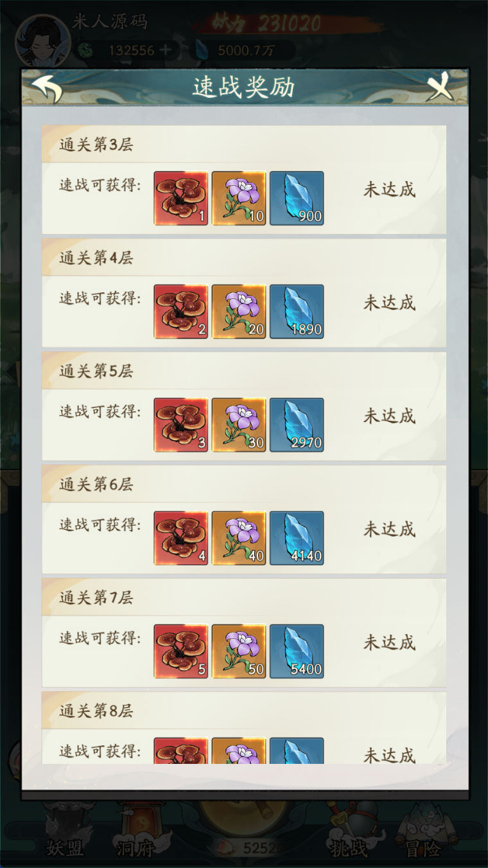Tap the purple flower reward showing 50
Viewport: 488px width, 868px height.
coord(239,651)
